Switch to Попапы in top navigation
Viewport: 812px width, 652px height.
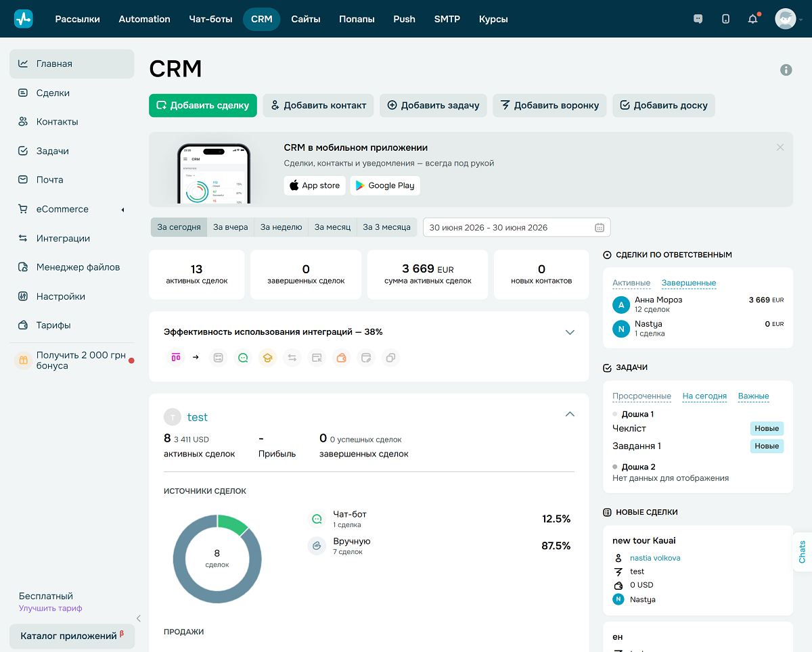pos(357,19)
